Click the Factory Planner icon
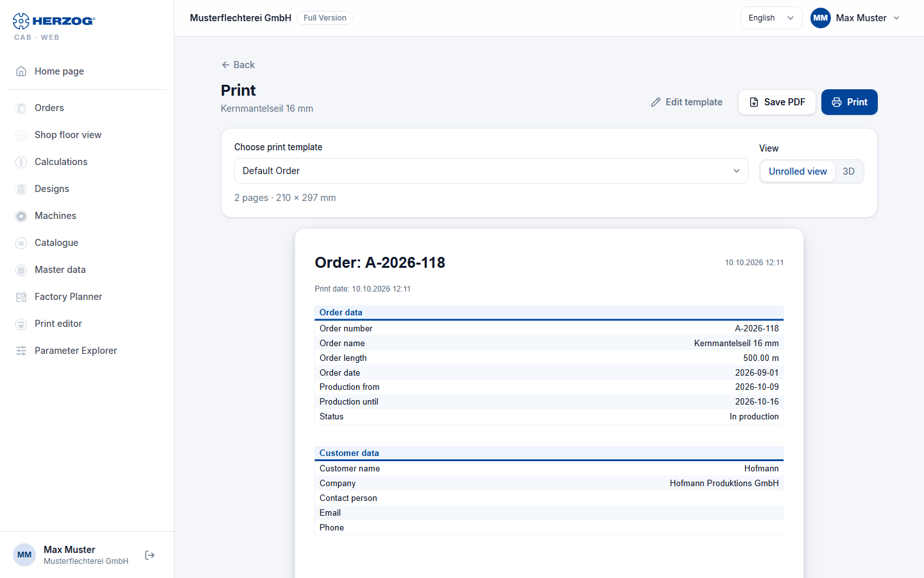The image size is (924, 578). point(21,297)
